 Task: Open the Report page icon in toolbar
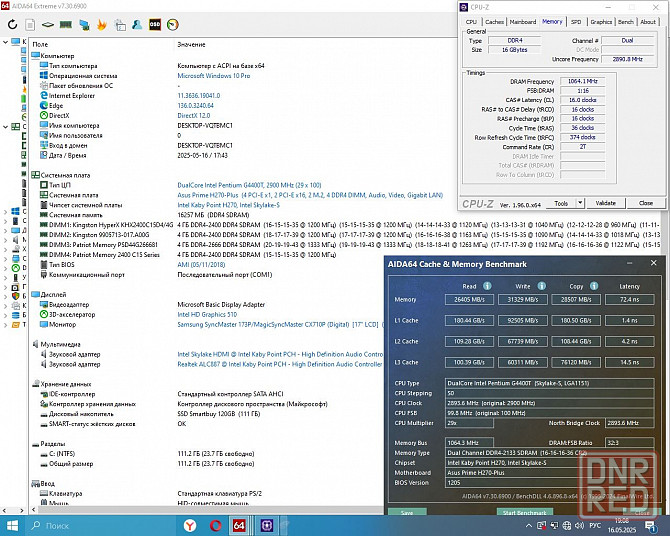tap(30, 25)
